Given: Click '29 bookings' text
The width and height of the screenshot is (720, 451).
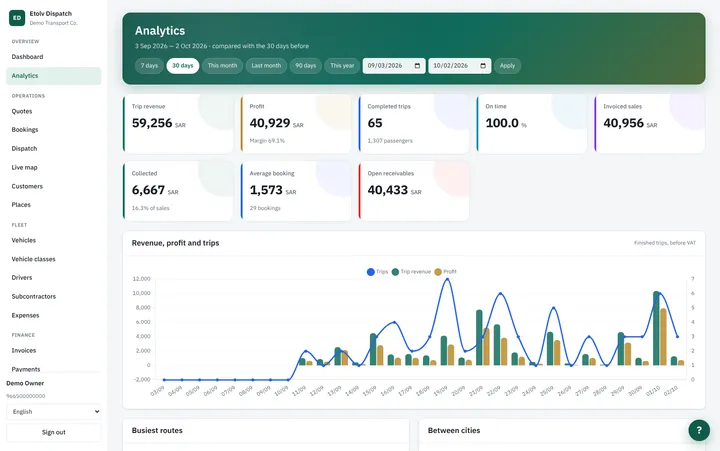Looking at the screenshot, I should tap(265, 208).
